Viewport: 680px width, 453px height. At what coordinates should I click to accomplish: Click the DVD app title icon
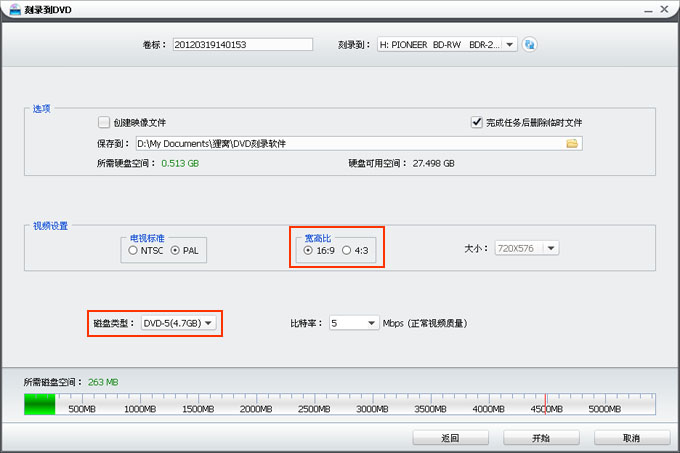click(15, 9)
